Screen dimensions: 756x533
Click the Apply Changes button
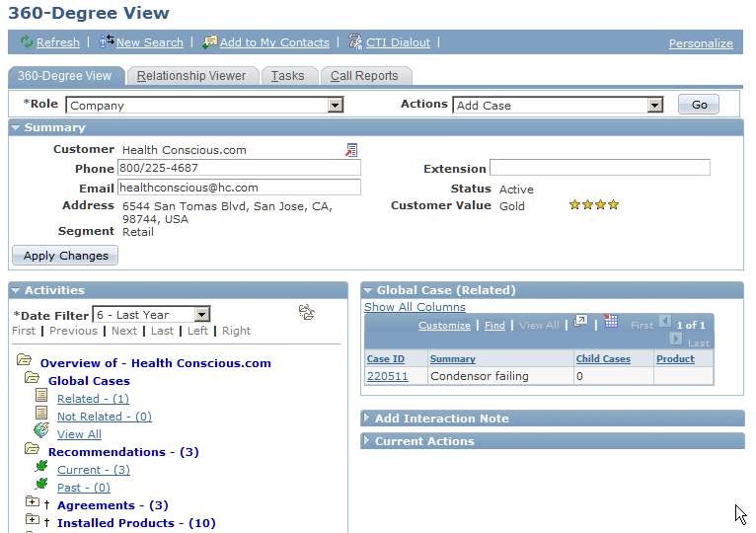[65, 256]
